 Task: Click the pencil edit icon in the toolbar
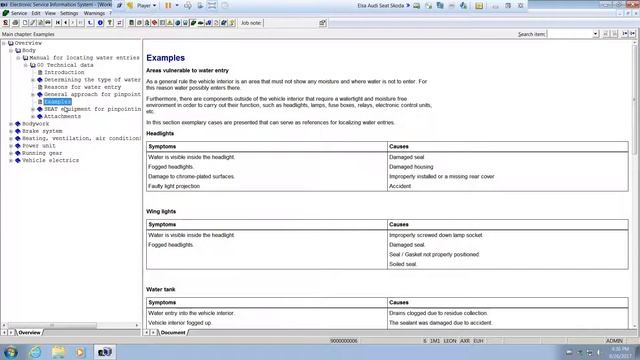33,23
